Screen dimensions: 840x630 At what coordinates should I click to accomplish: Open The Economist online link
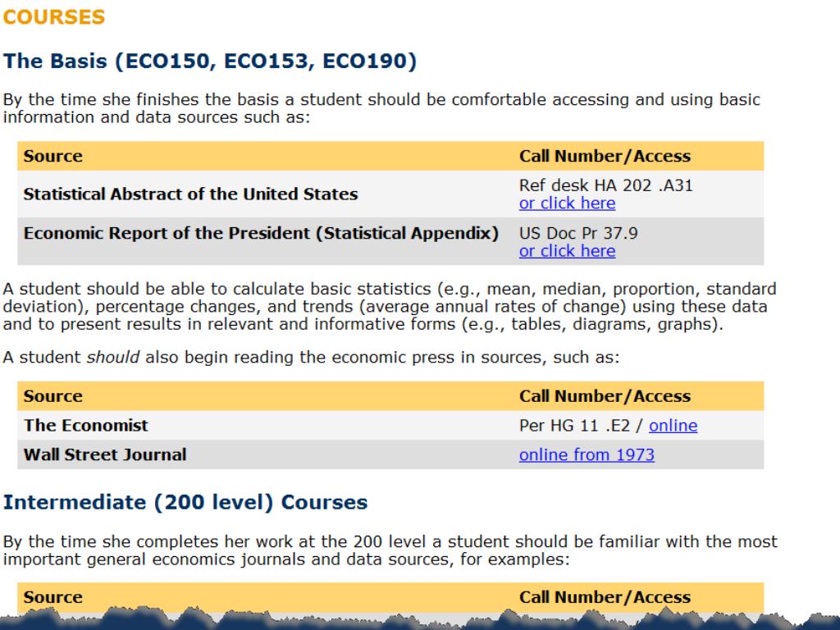coord(673,426)
